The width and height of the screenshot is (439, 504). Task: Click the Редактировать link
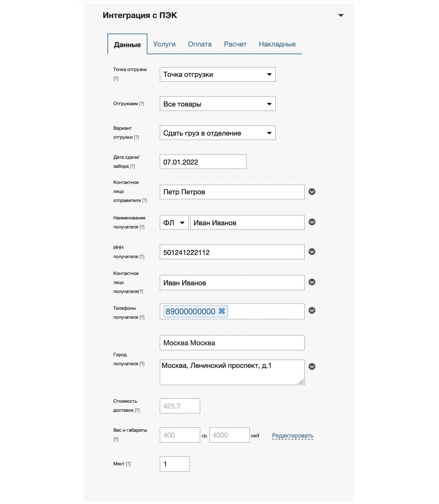click(293, 436)
